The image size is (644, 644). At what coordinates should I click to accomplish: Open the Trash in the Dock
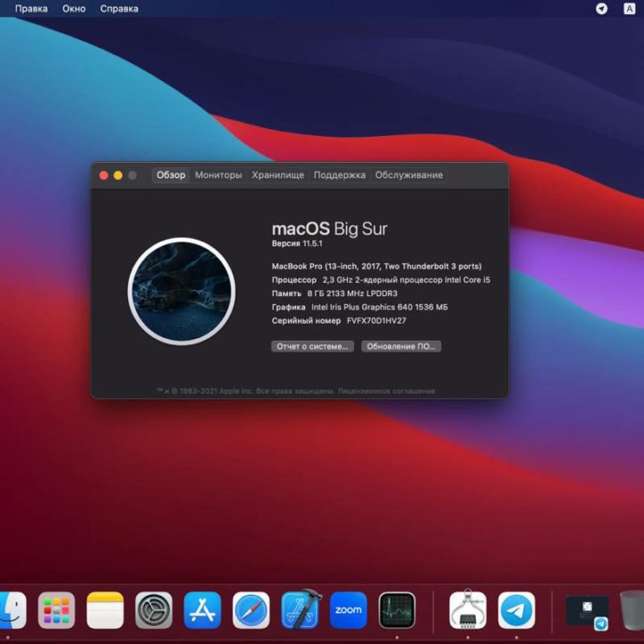(x=632, y=610)
